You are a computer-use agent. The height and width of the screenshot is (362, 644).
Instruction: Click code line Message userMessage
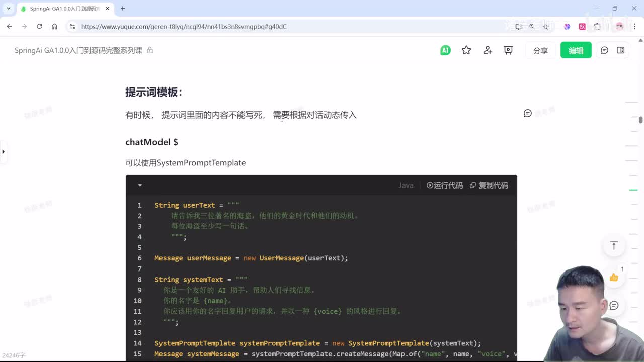tap(251, 258)
